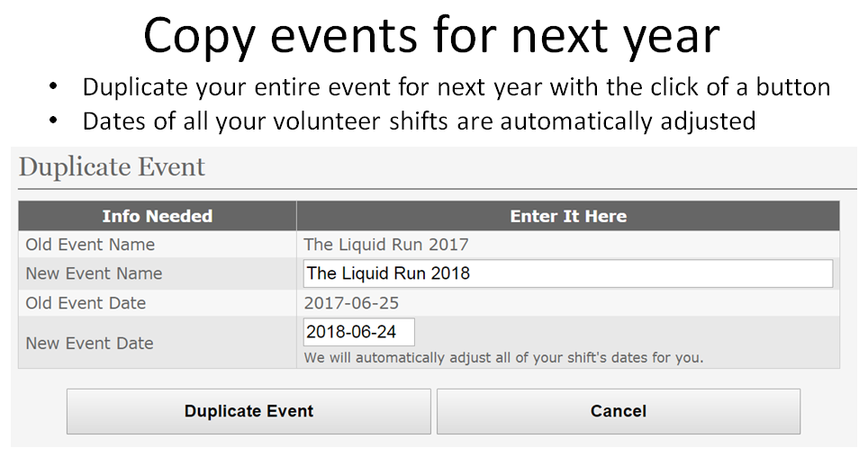This screenshot has height=457, width=868.
Task: Click the bullet text about duplicating entire event
Action: point(456,88)
